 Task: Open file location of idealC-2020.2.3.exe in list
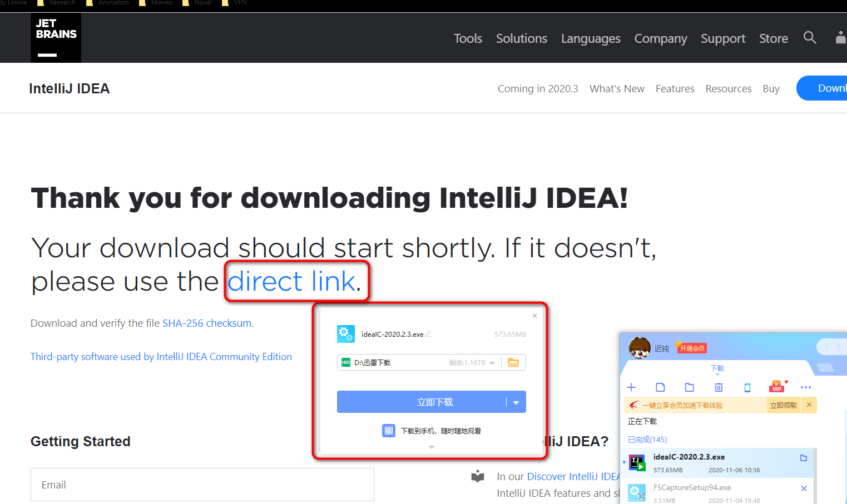tap(804, 458)
